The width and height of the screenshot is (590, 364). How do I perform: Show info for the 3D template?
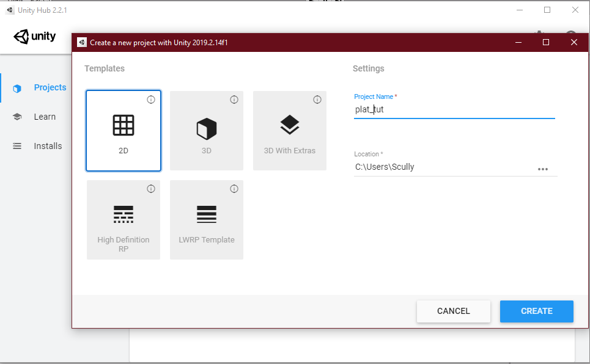coord(234,100)
